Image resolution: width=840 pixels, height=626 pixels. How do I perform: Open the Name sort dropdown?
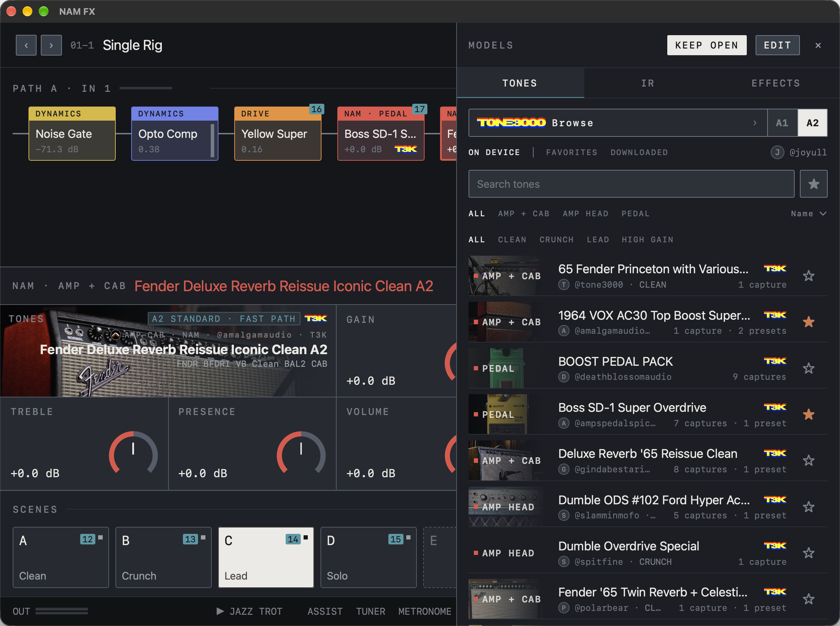809,214
